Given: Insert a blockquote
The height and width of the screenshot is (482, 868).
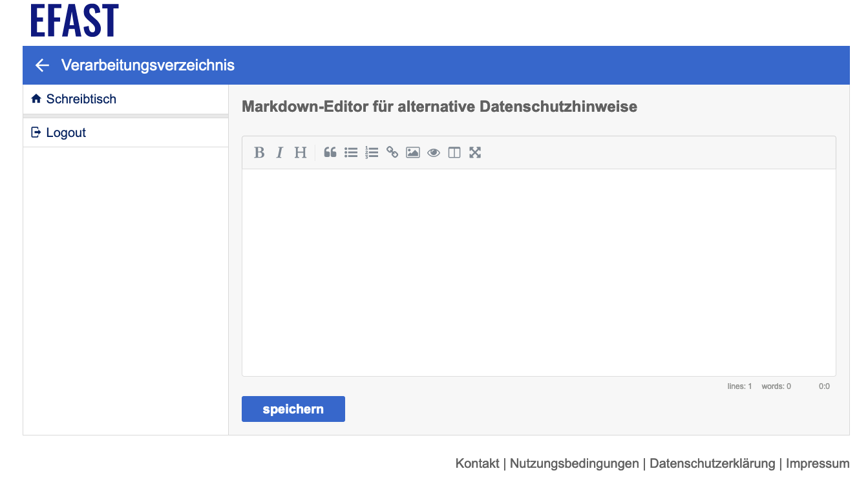Looking at the screenshot, I should click(330, 152).
